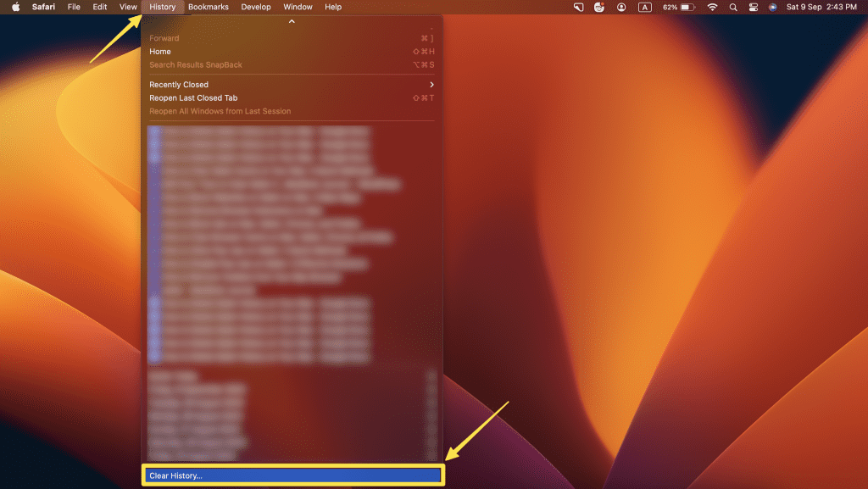The height and width of the screenshot is (489, 868).
Task: Click the user account circle icon
Action: 622,7
